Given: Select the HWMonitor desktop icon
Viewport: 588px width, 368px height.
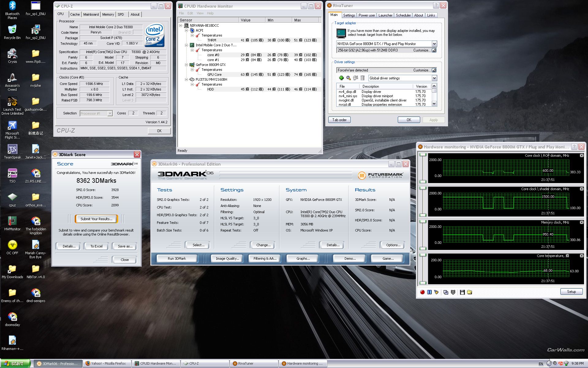Looking at the screenshot, I should pos(12,223).
